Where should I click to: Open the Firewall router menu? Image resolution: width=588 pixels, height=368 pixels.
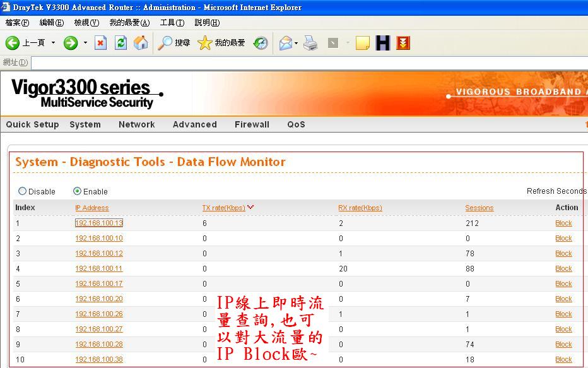coord(252,124)
